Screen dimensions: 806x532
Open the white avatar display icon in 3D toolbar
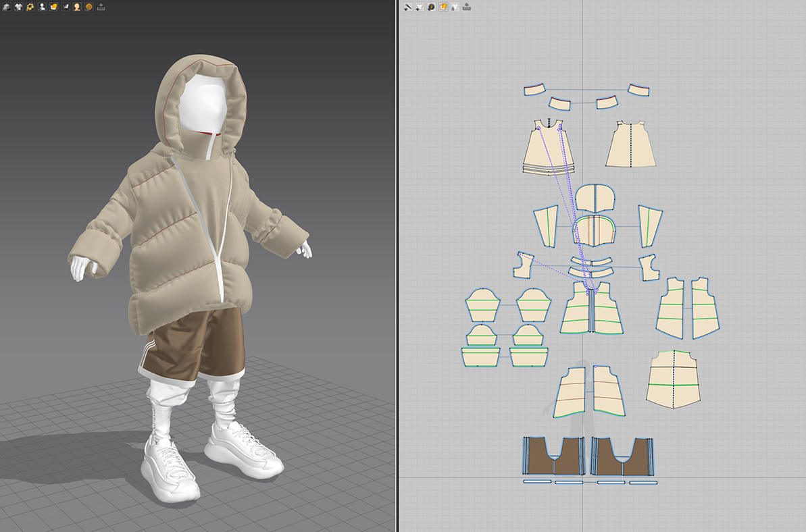pyautogui.click(x=42, y=7)
